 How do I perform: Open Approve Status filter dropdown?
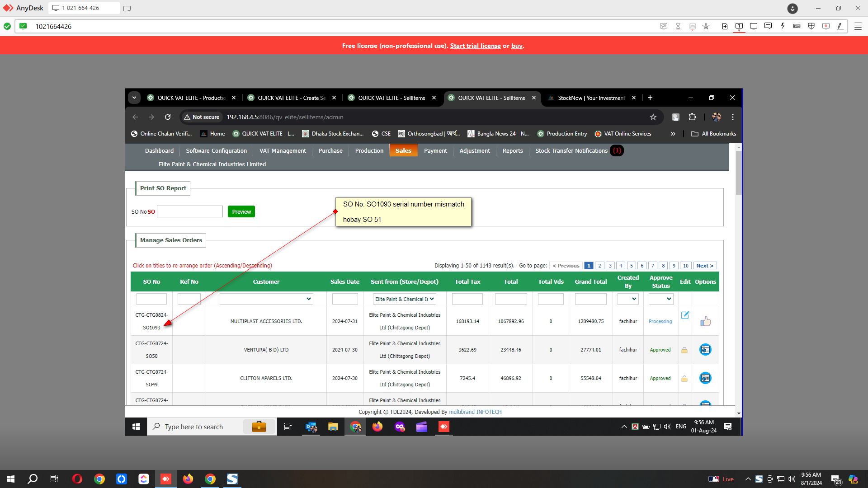pos(660,299)
